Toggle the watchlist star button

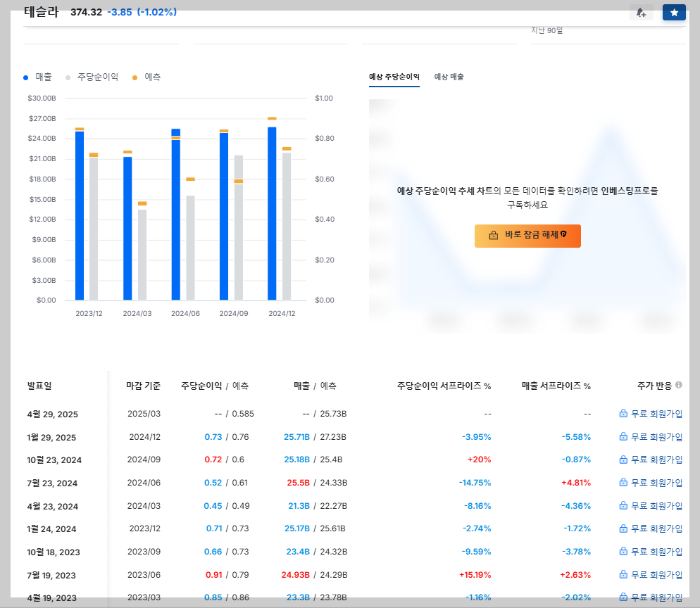(674, 13)
